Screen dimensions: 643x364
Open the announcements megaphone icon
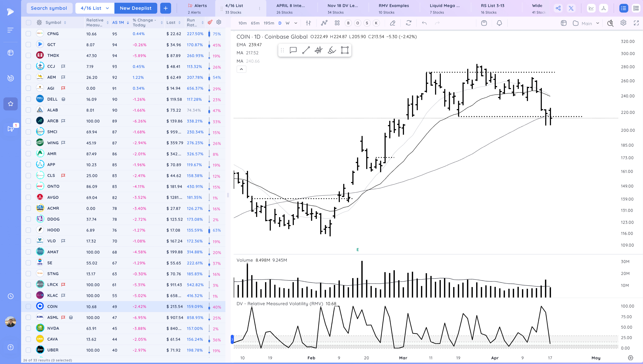10,129
